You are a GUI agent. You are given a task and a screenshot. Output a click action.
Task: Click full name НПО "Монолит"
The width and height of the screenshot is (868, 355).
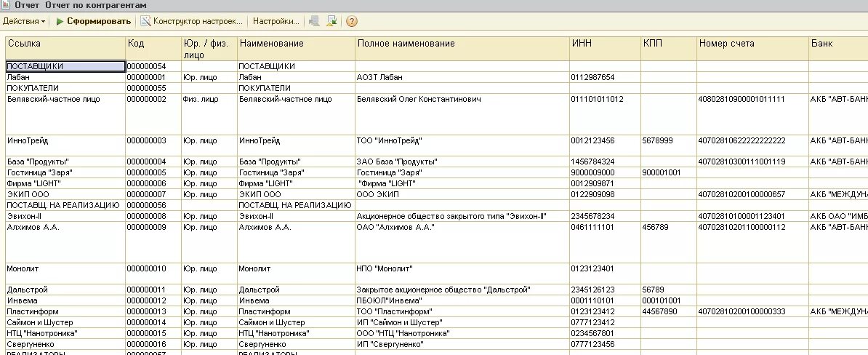(462, 274)
